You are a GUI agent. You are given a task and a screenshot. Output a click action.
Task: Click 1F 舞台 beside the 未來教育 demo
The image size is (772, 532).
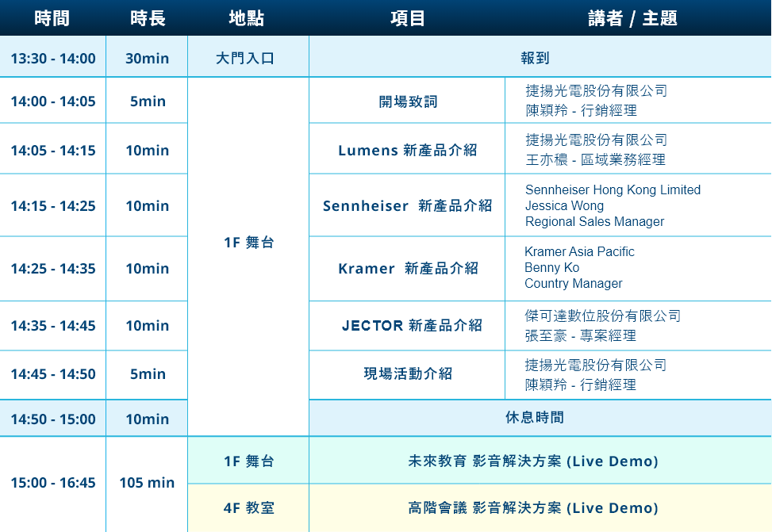point(248,461)
